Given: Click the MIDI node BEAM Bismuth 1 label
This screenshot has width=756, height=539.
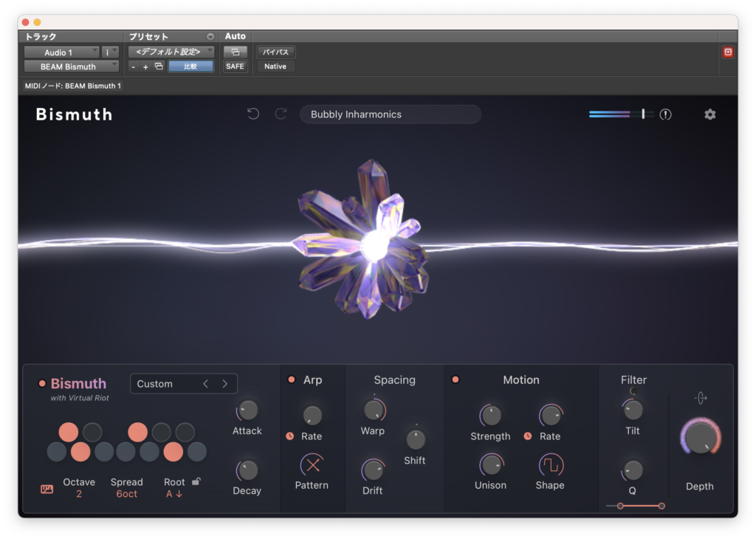Looking at the screenshot, I should 73,86.
